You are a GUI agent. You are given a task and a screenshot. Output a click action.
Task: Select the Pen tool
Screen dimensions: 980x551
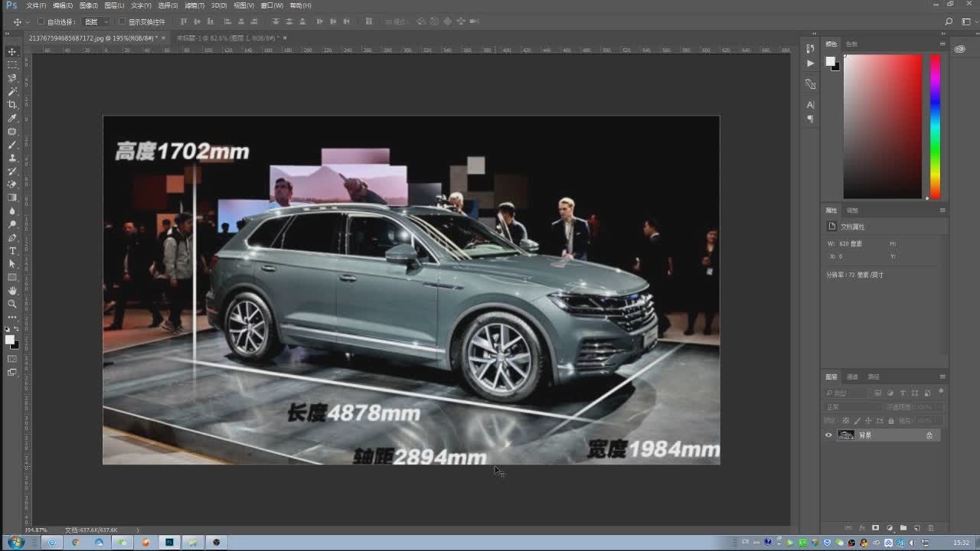[12, 238]
